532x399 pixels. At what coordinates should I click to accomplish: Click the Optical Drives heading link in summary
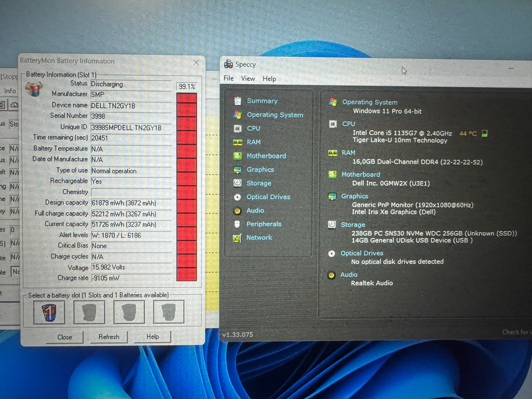click(x=362, y=253)
